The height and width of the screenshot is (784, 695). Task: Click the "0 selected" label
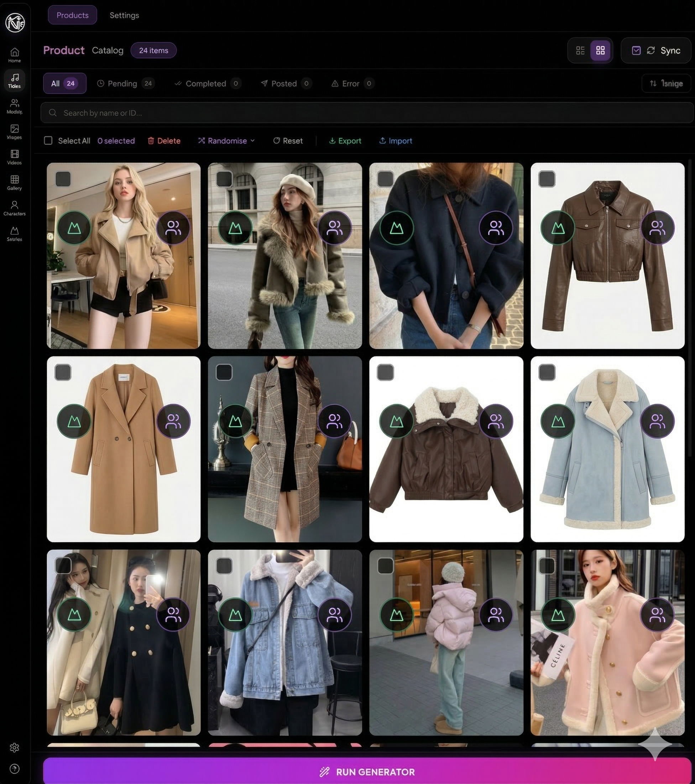tap(116, 141)
